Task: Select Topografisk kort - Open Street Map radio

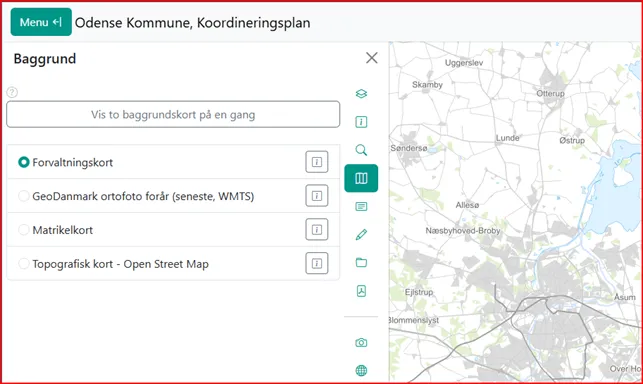Action: [x=24, y=263]
